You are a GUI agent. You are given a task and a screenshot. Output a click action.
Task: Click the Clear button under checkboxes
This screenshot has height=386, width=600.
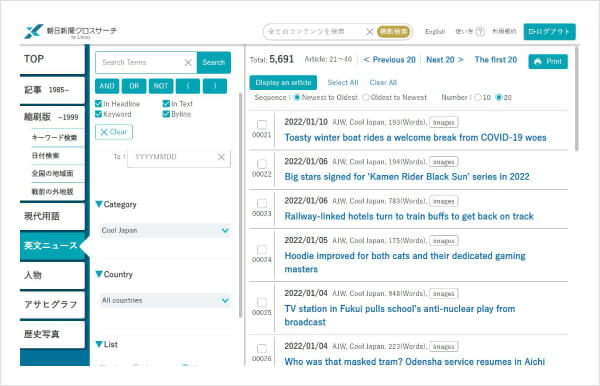pos(114,132)
